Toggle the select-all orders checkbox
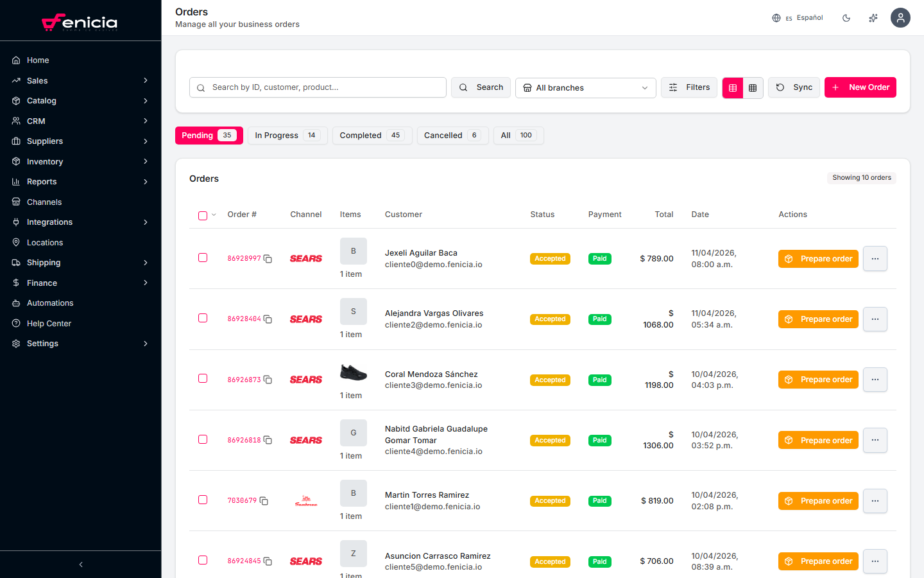The image size is (924, 578). (x=201, y=216)
